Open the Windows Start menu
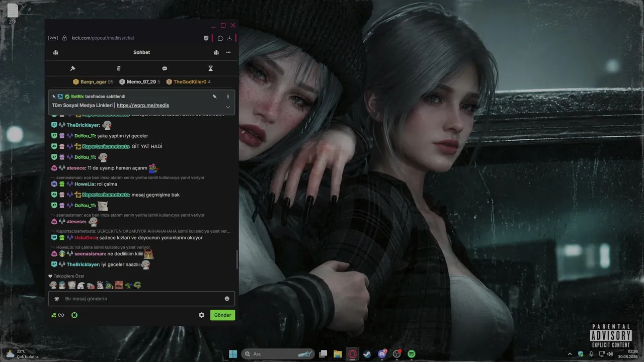644x362 pixels. [233, 354]
